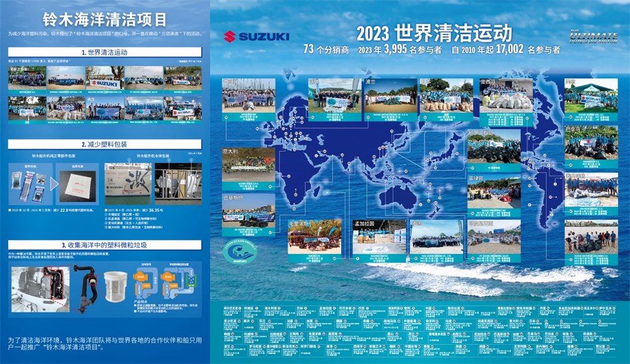630x364 pixels.
Task: Click the closing paragraph starting 为了清洁海洋环境
Action: (105, 343)
